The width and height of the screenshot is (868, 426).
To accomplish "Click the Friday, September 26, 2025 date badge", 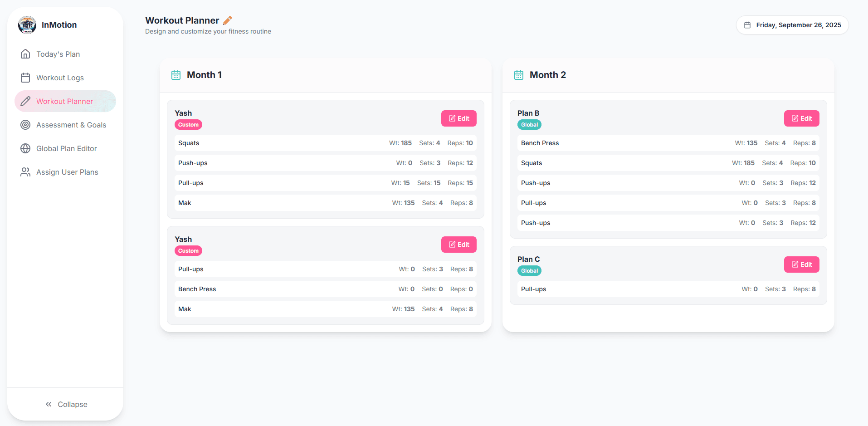I will tap(792, 25).
